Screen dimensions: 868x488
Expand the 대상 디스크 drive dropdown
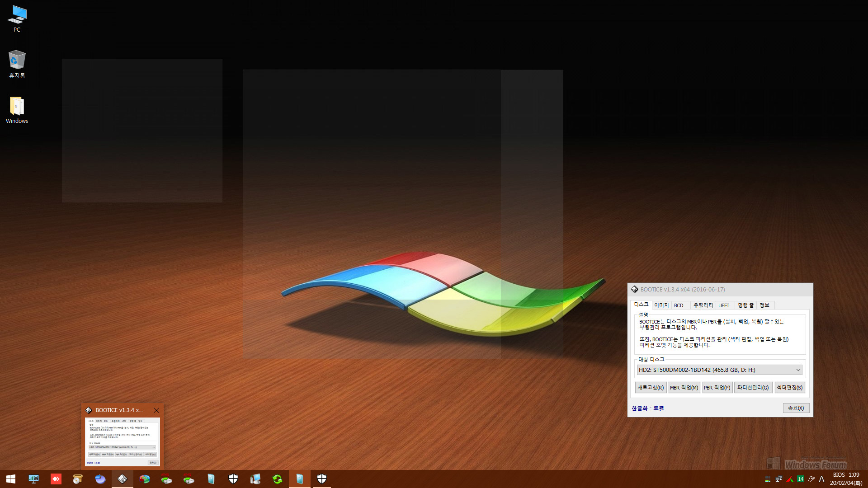click(x=719, y=370)
